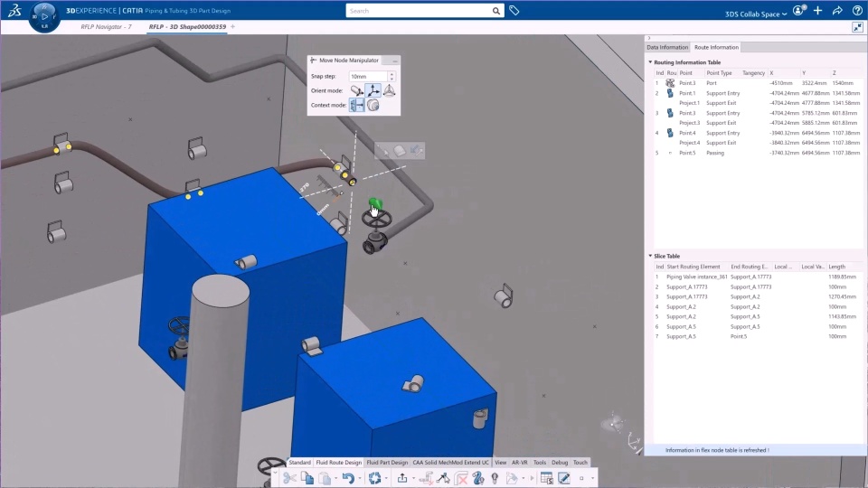This screenshot has width=868, height=488.
Task: Open the Touch action bar tab
Action: click(580, 463)
